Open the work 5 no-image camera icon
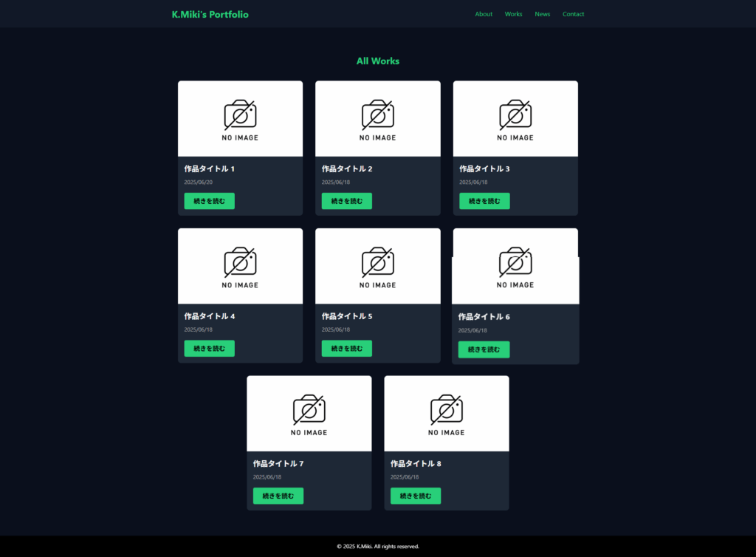The image size is (756, 557). point(377,262)
